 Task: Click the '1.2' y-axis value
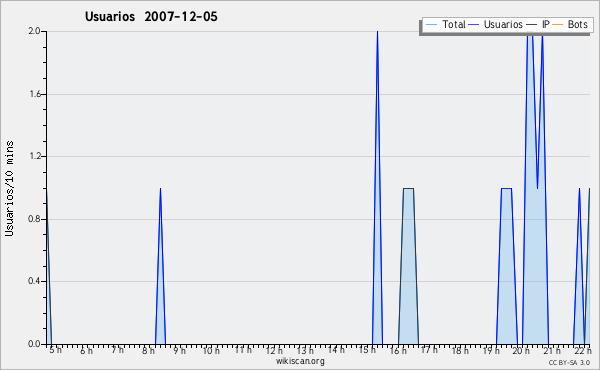[x=34, y=156]
